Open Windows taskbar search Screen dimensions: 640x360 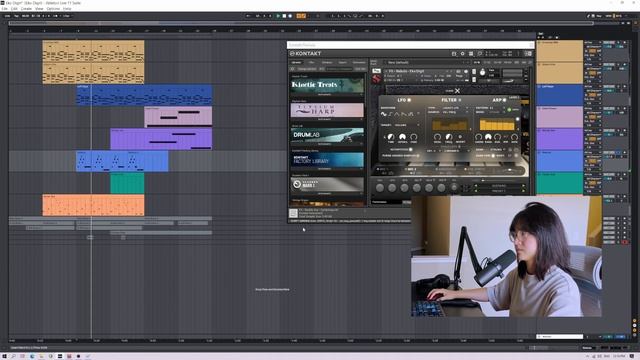(13, 356)
